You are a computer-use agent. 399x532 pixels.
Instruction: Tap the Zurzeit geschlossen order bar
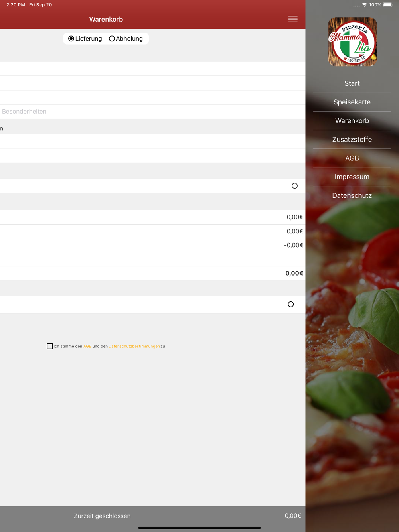tap(152, 516)
